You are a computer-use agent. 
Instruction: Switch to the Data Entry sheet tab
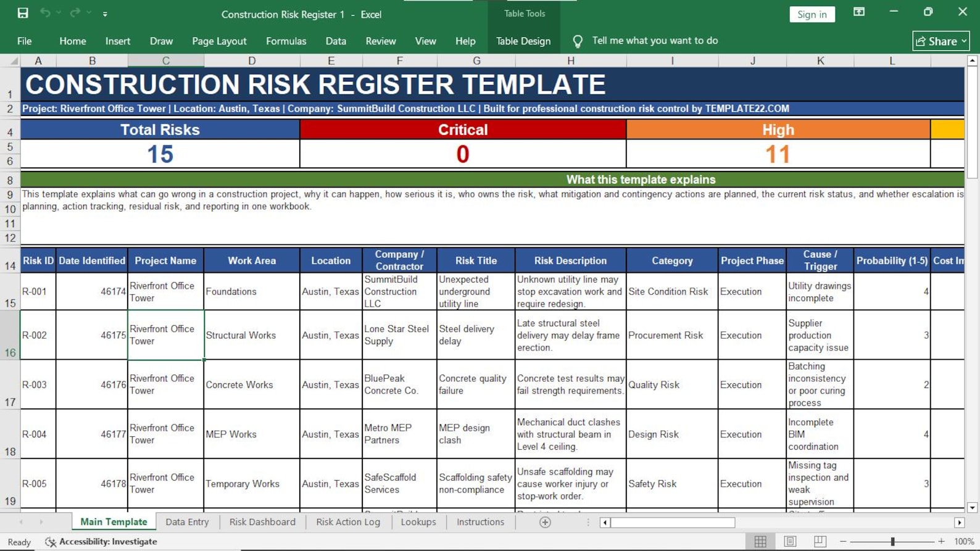point(187,522)
